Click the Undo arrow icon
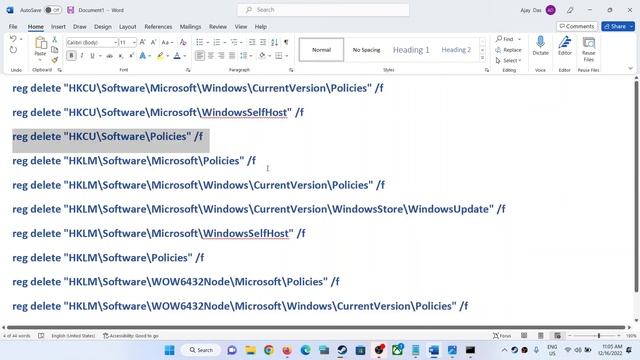The width and height of the screenshot is (640, 360). click(13, 39)
